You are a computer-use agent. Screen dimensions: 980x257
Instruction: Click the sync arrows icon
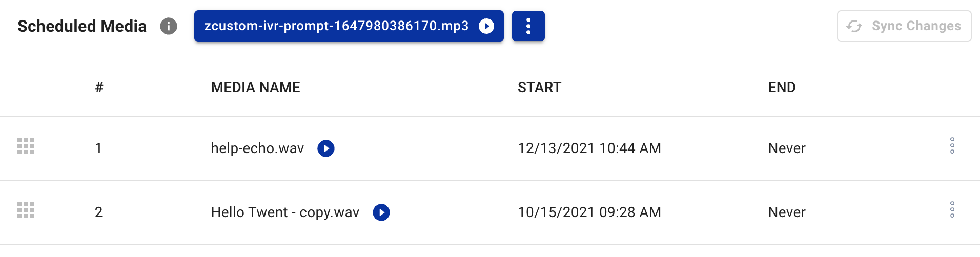click(854, 26)
